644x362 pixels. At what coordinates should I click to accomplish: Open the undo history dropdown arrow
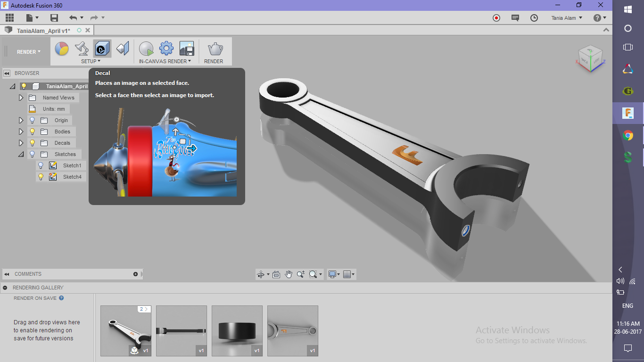click(82, 18)
